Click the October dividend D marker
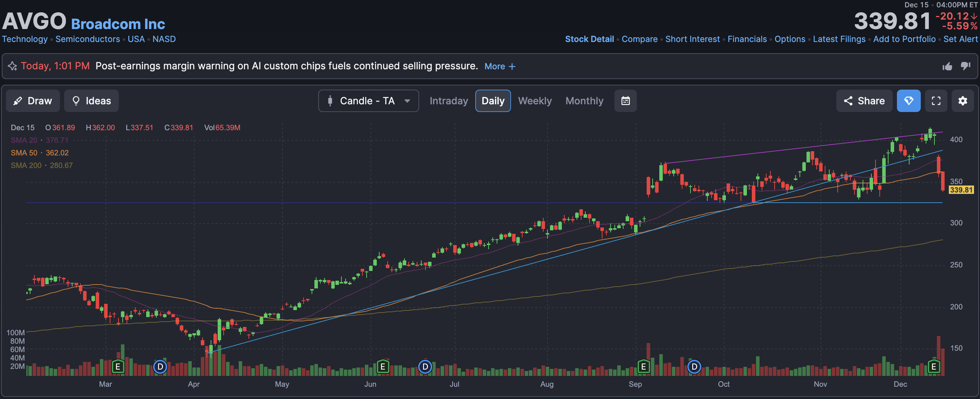This screenshot has width=980, height=399. click(694, 367)
